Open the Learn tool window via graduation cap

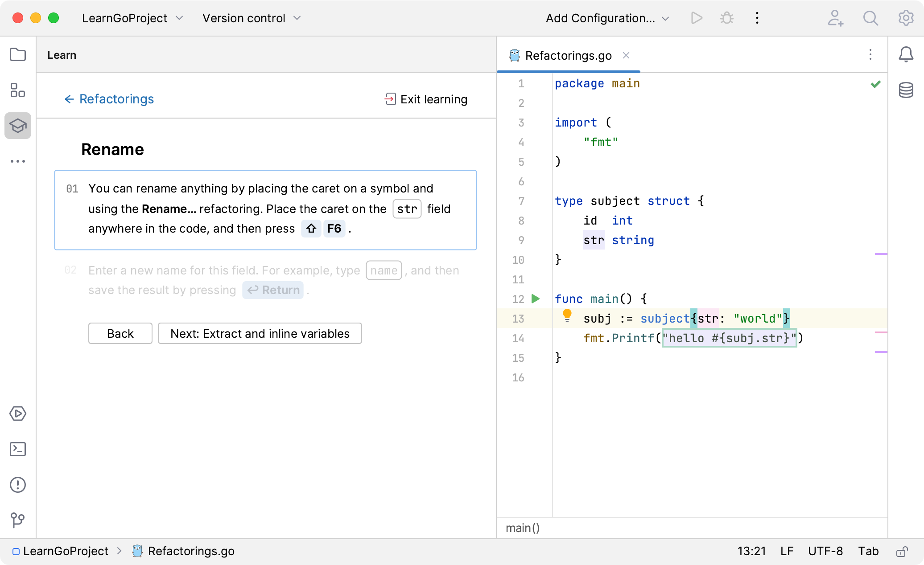click(x=18, y=126)
